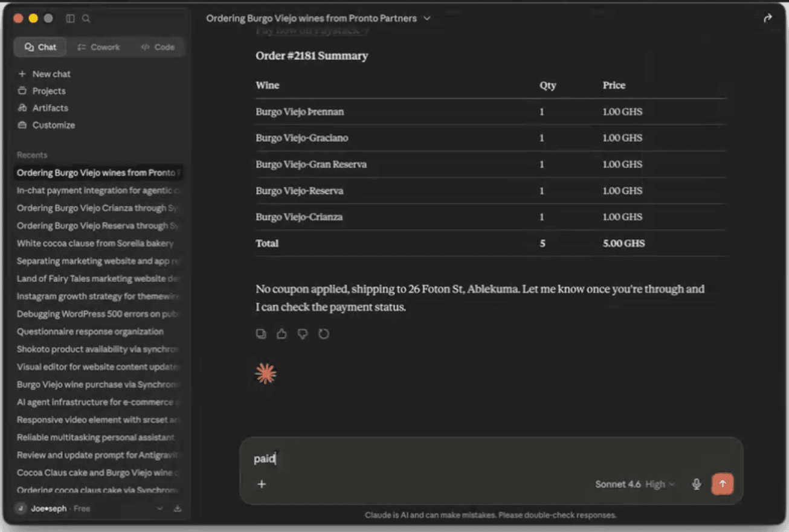Open recent chat 'Responsive video element with srcset'
Screen dimensions: 789x532
(x=98, y=420)
